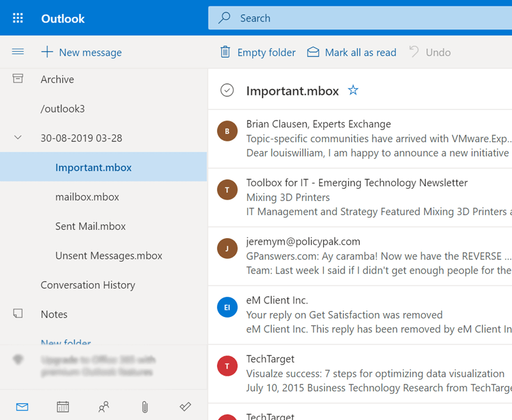The width and height of the screenshot is (512, 420).
Task: Click the New message button label
Action: click(x=90, y=52)
